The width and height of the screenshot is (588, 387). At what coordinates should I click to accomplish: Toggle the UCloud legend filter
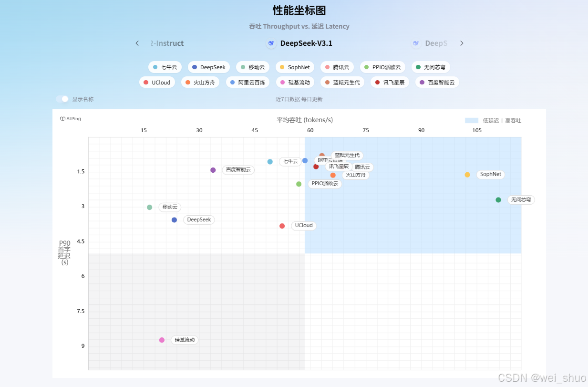[x=157, y=83]
